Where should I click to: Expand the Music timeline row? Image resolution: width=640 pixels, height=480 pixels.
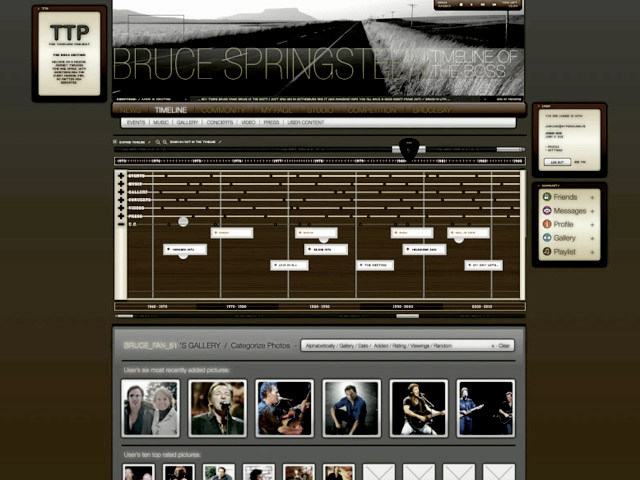(x=121, y=184)
